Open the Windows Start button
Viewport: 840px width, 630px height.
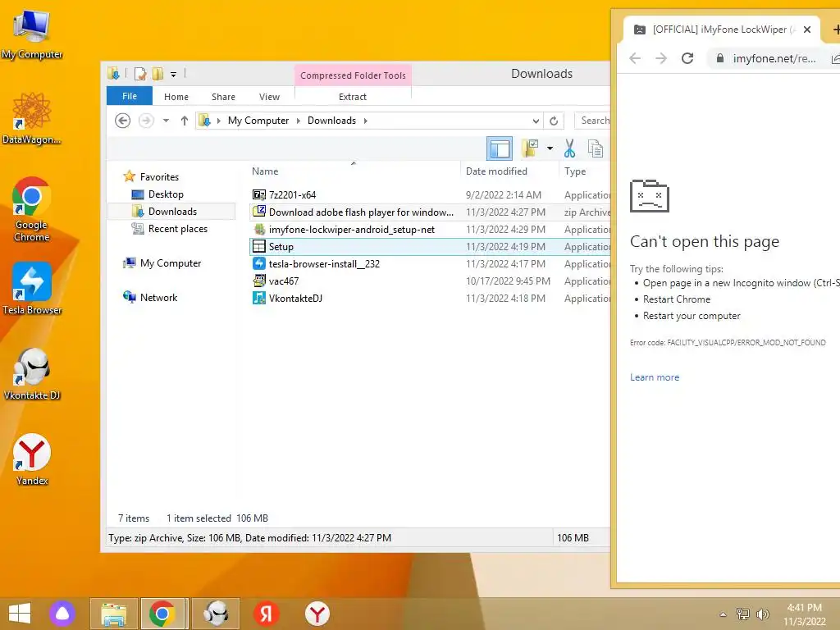(20, 614)
